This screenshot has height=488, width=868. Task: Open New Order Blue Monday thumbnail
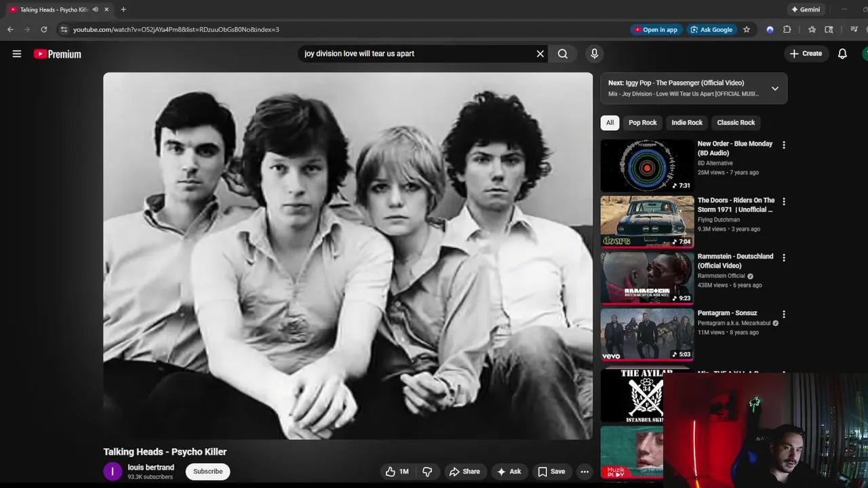(647, 166)
